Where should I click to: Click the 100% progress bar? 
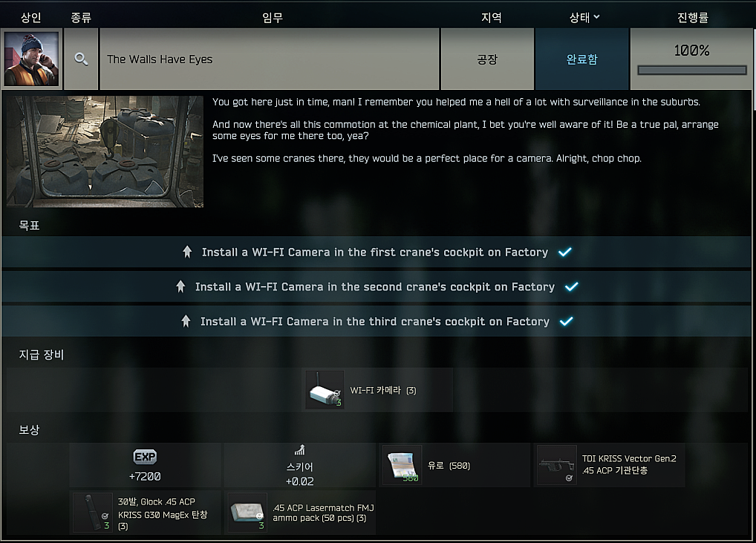pos(692,71)
